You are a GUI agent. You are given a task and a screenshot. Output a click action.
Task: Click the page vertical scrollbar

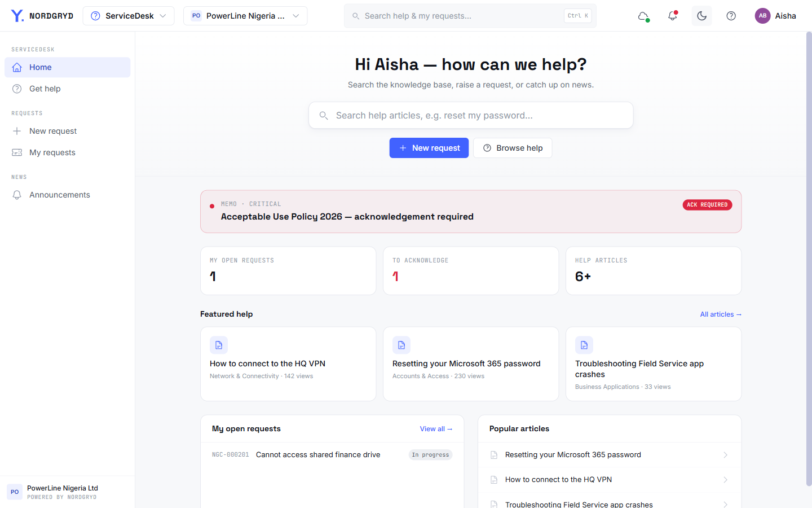click(x=809, y=259)
